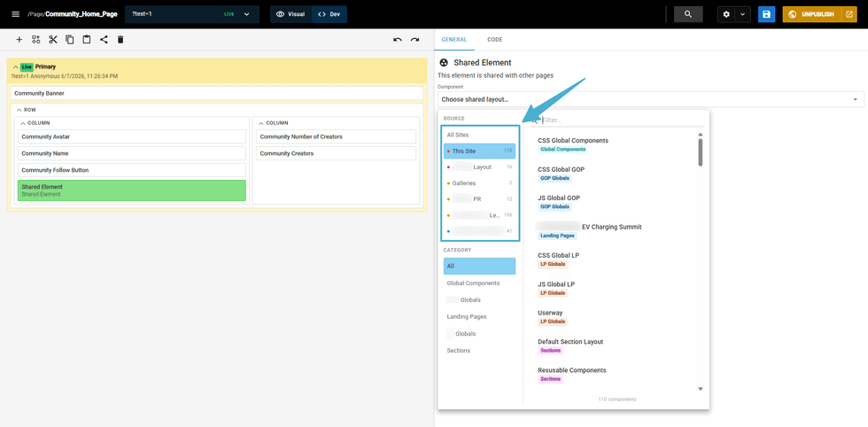Delete element with trash icon
This screenshot has width=868, height=427.
tap(120, 39)
